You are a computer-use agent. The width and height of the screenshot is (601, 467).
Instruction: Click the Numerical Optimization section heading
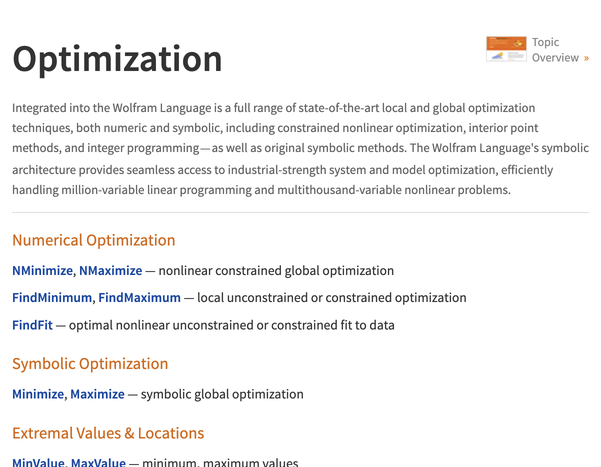coord(93,240)
